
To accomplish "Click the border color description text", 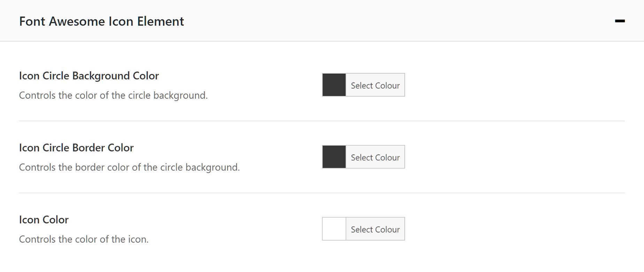I will coord(129,167).
